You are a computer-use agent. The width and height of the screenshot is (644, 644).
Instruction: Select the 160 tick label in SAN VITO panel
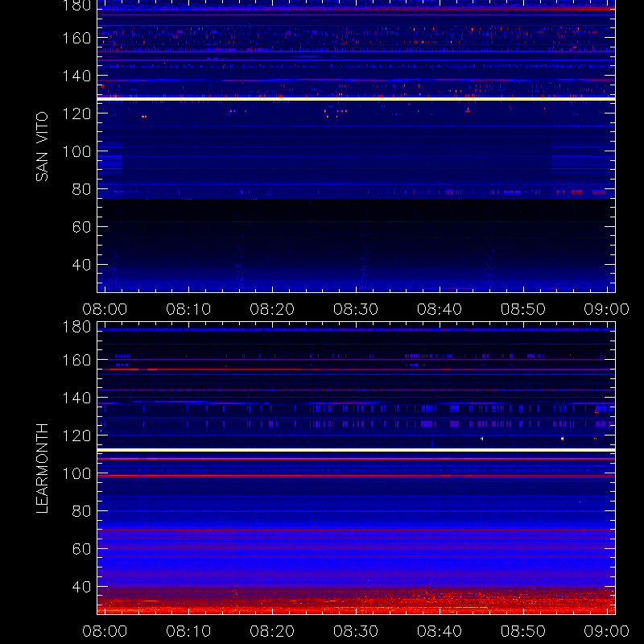[76, 38]
